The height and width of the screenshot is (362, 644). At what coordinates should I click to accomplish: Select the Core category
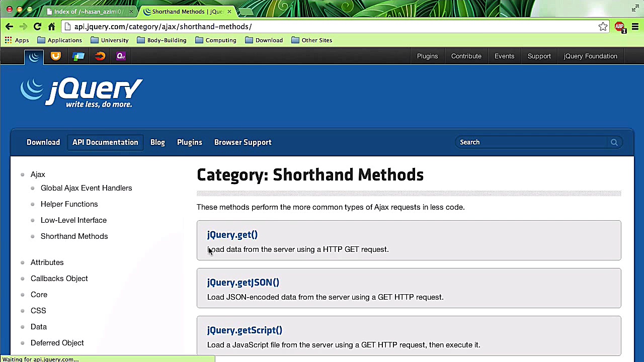point(39,295)
